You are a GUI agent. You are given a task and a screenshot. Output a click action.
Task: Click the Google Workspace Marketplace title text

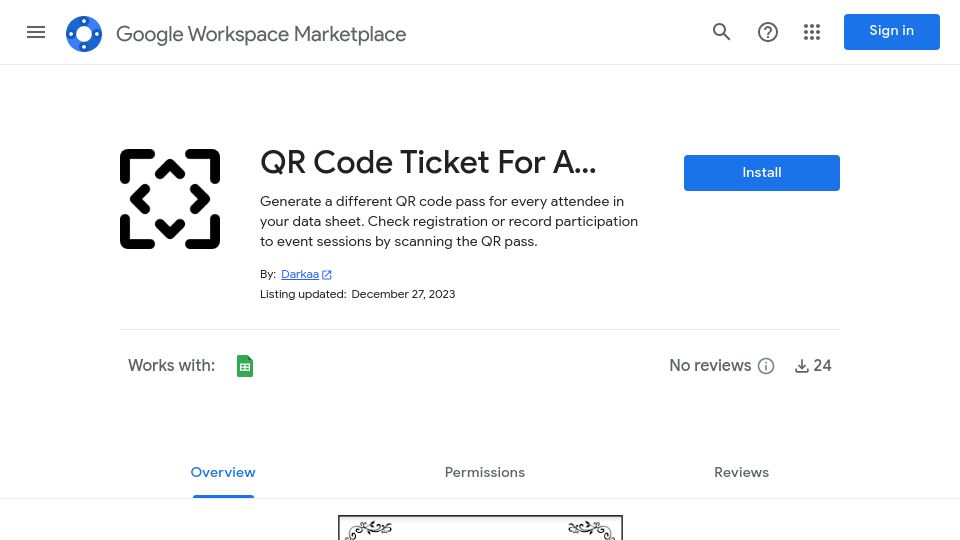click(261, 34)
